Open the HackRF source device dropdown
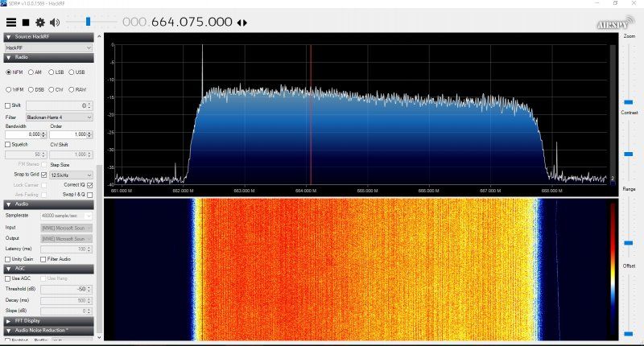The width and height of the screenshot is (644, 346). pos(47,48)
